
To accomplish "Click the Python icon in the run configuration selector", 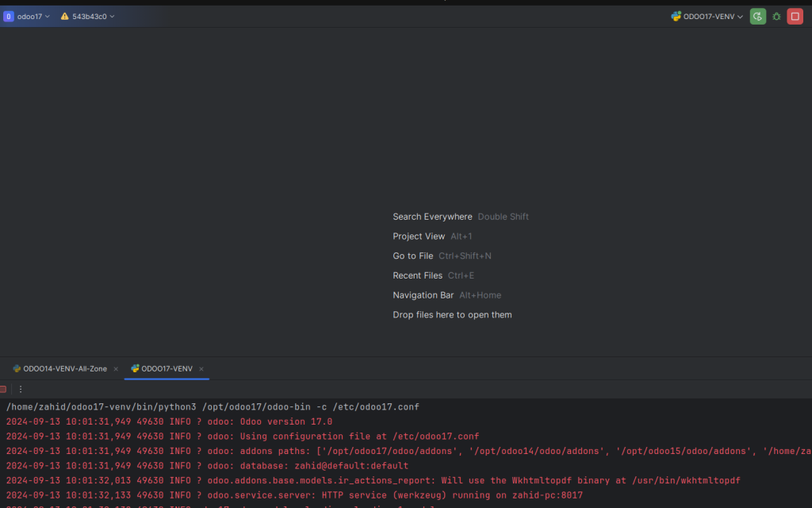I will 676,17.
